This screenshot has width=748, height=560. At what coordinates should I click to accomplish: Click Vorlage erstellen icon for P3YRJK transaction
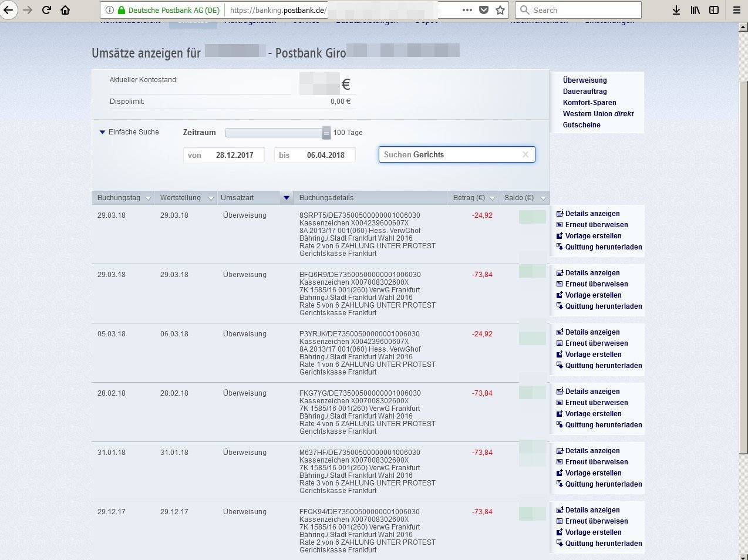(x=560, y=355)
